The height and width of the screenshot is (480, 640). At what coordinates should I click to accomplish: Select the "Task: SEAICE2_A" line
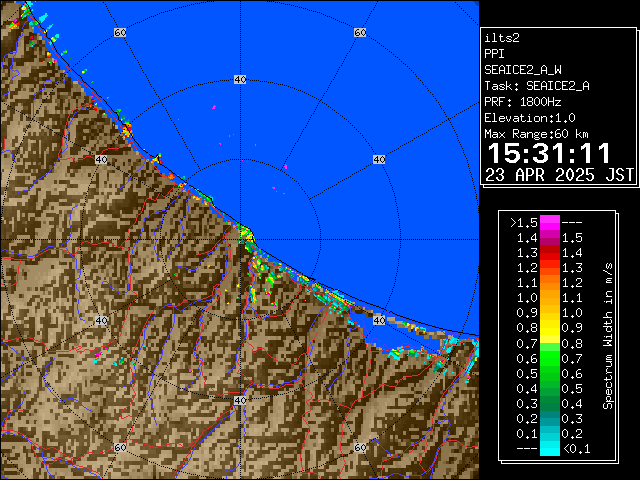537,86
